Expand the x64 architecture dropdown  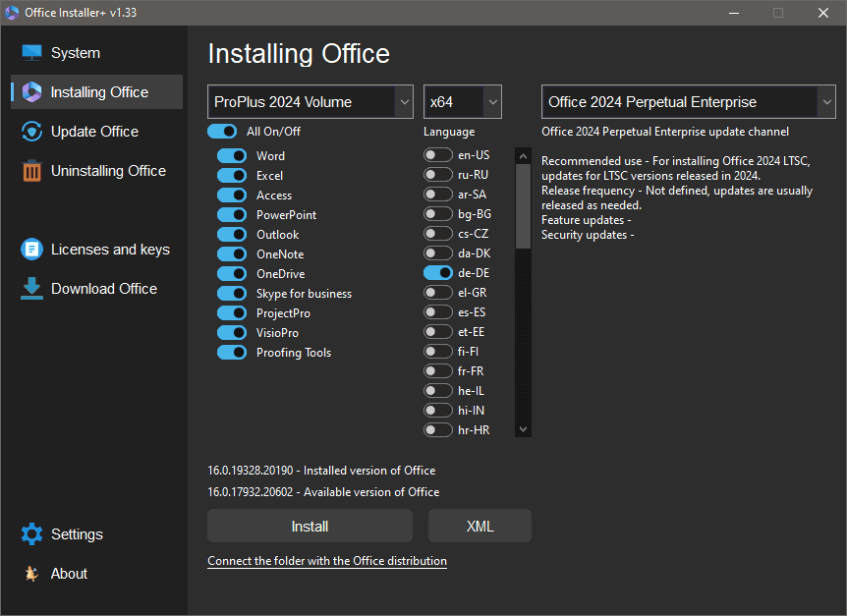[x=463, y=102]
